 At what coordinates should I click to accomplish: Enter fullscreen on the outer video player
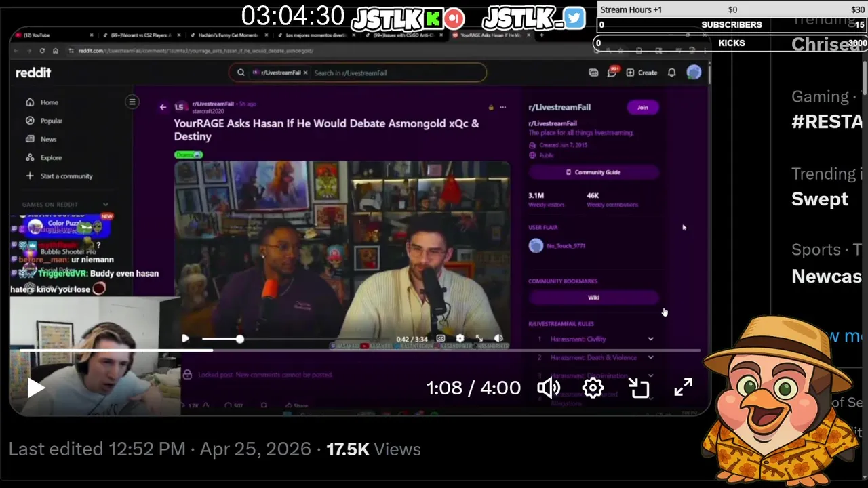(x=683, y=388)
